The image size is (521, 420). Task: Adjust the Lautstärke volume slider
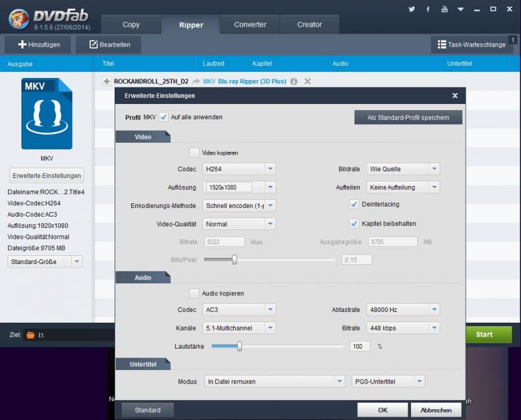tap(239, 346)
